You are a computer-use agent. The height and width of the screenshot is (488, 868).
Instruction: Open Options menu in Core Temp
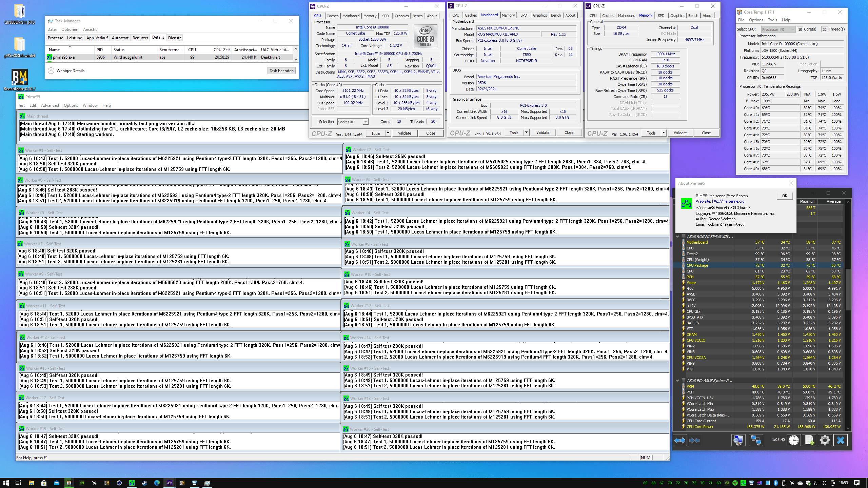click(x=756, y=20)
